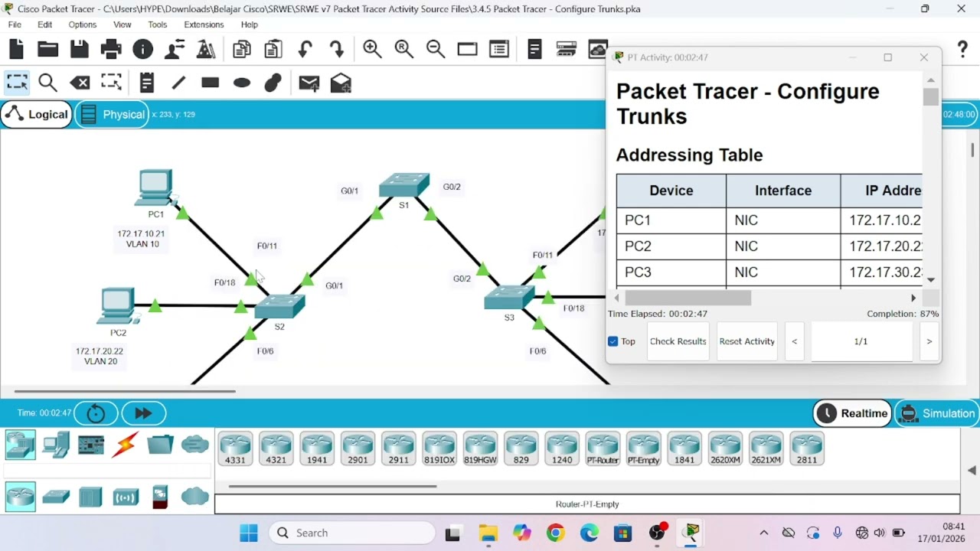
Task: Click switch S2 in the topology
Action: [x=279, y=307]
